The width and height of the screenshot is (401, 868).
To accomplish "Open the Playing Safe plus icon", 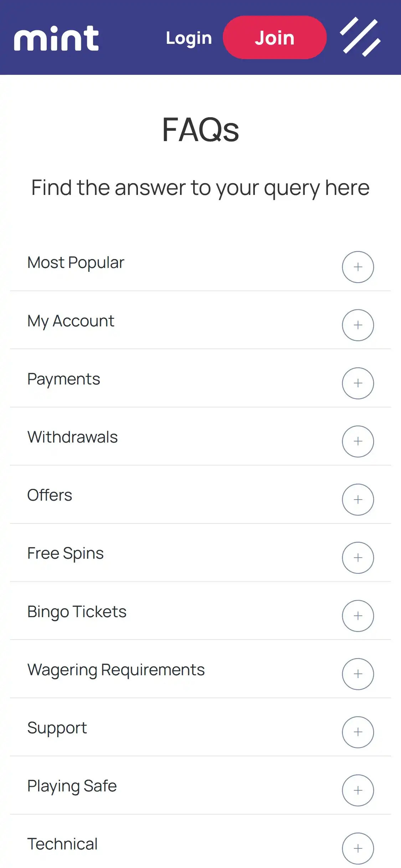I will 358,790.
